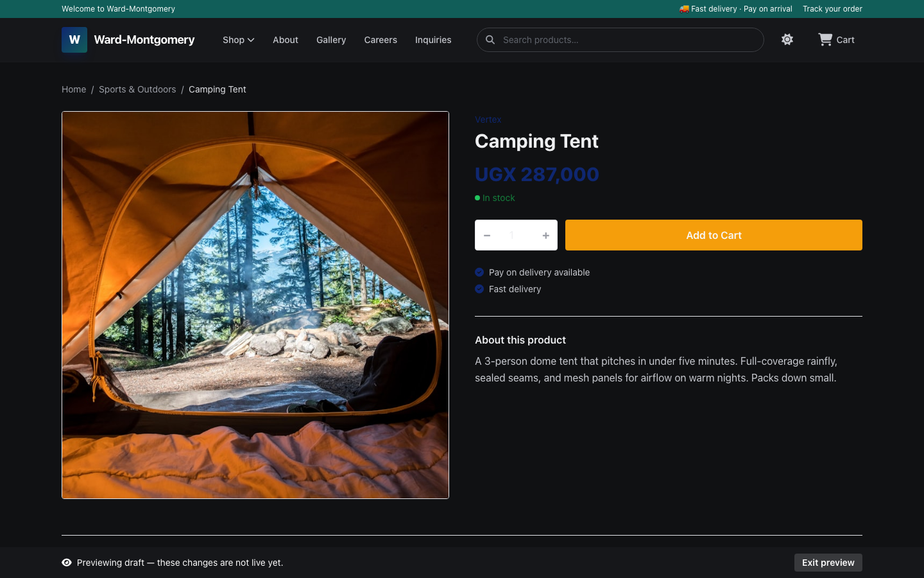The height and width of the screenshot is (578, 924).
Task: Open the shopping cart icon
Action: tap(825, 40)
